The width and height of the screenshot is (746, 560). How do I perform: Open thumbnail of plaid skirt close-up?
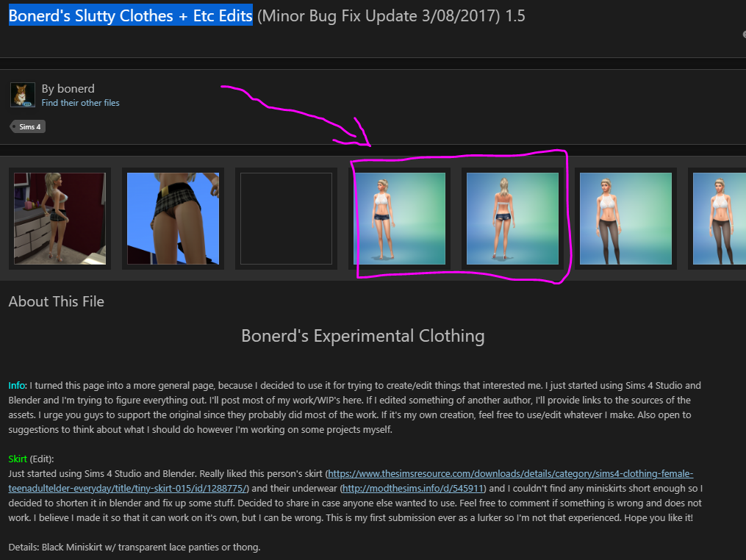click(173, 218)
